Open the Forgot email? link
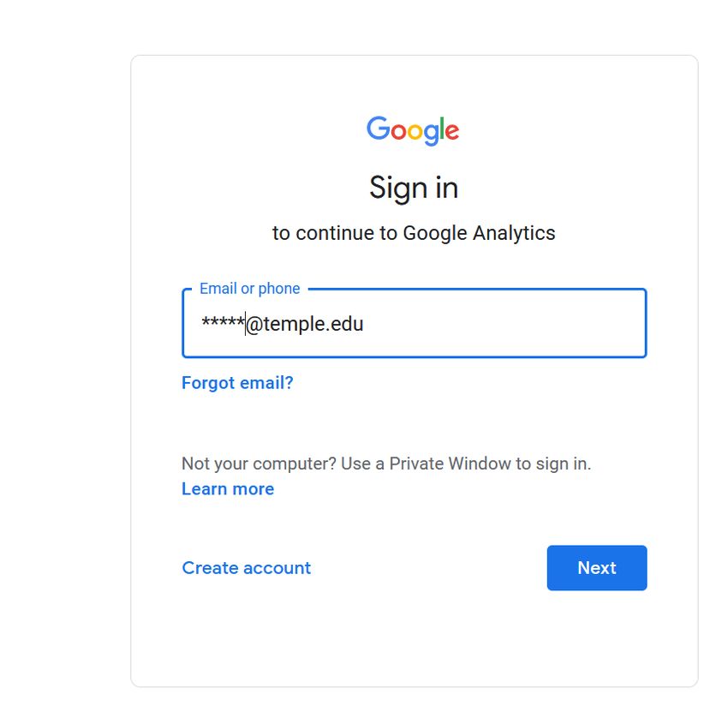Screen dimensions: 728x706 [237, 383]
